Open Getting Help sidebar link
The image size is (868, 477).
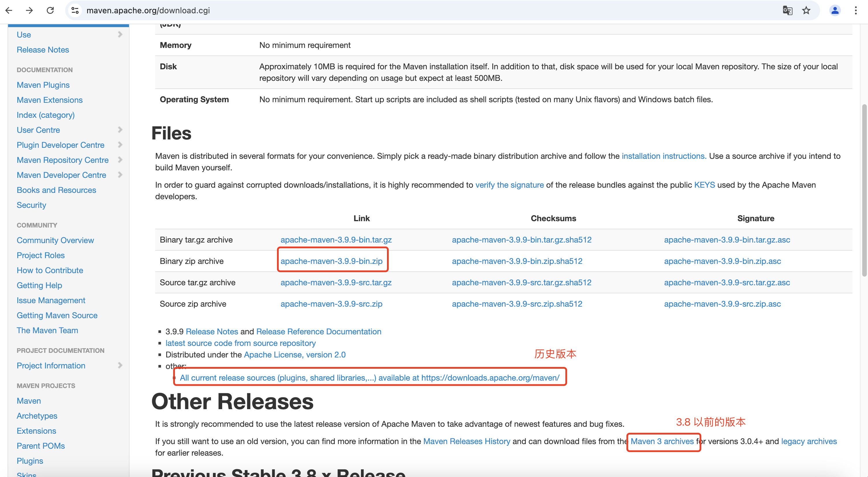(x=40, y=286)
